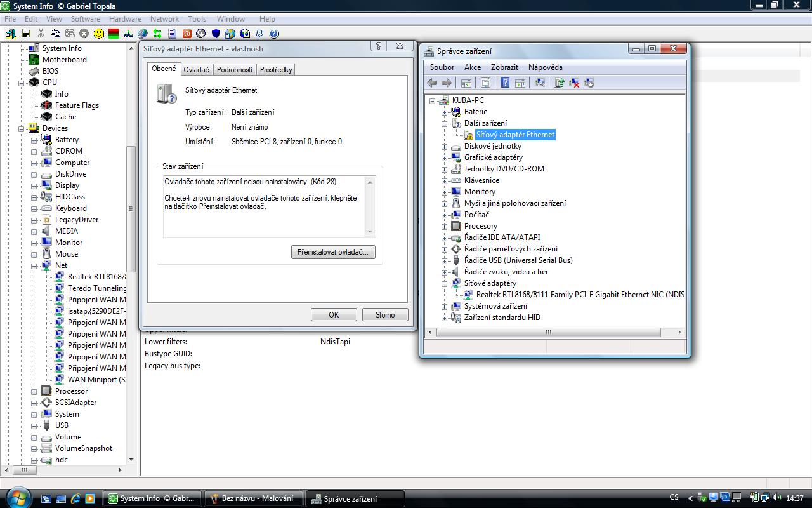
Task: Click the Cut scissors icon in System Info toolbar
Action: (x=41, y=34)
